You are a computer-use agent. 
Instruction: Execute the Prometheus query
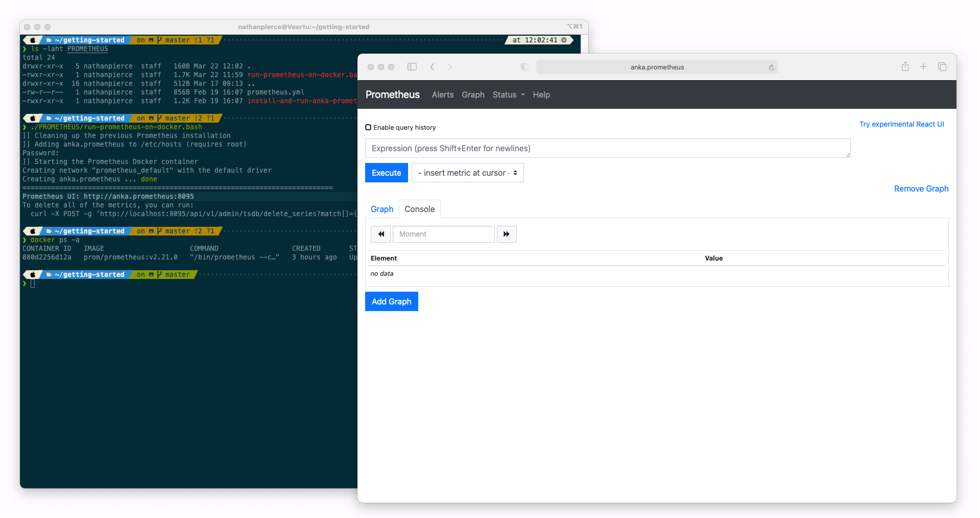click(386, 173)
